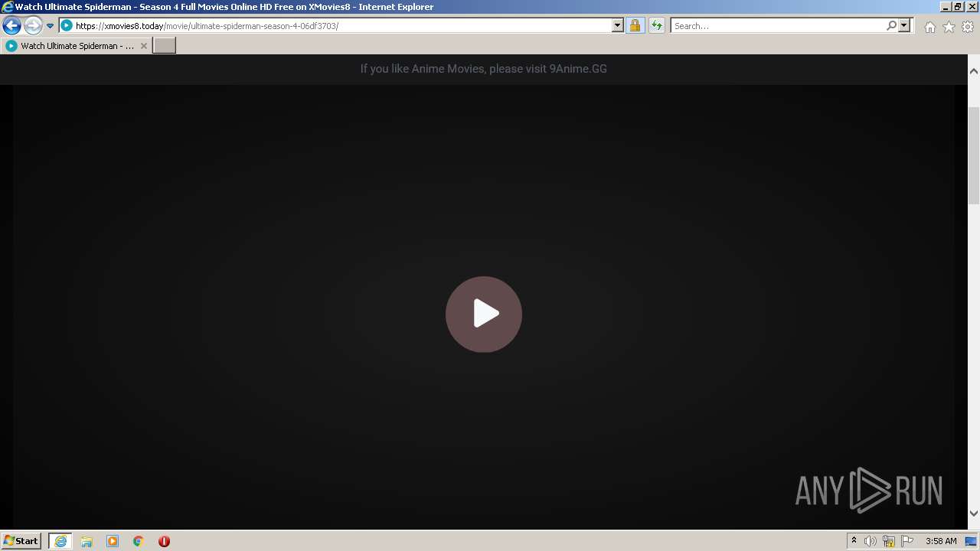980x551 pixels.
Task: Refresh the page with the refresh icon
Action: pos(656,25)
